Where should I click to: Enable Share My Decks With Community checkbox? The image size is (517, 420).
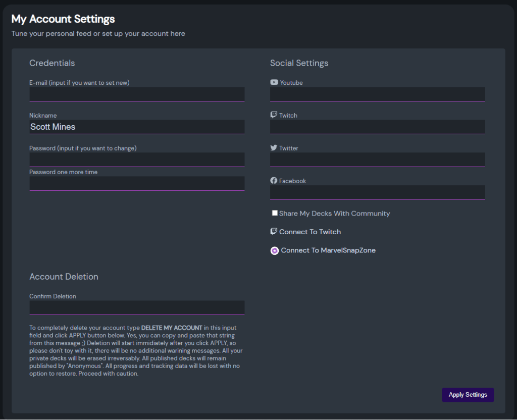pos(275,213)
